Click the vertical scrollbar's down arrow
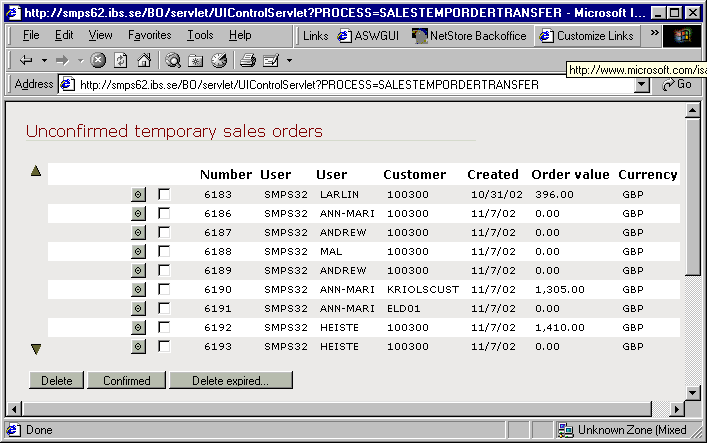 (x=692, y=391)
